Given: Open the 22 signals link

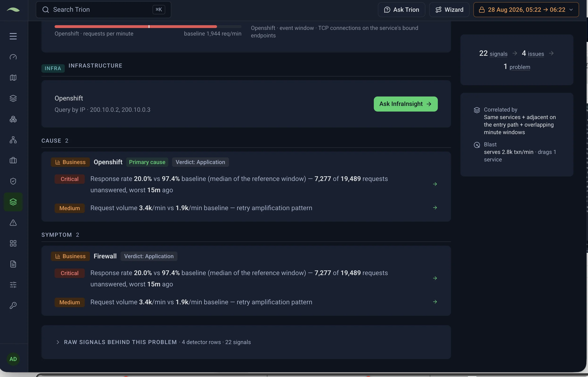Looking at the screenshot, I should point(493,53).
